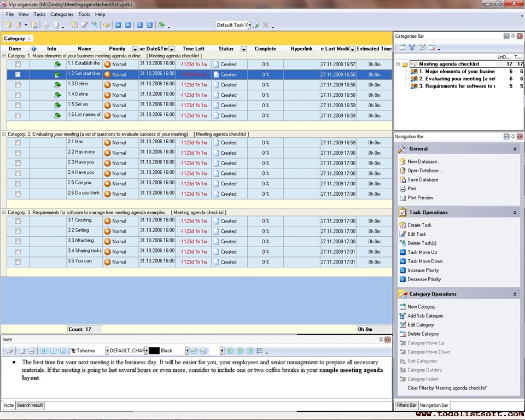Click Edit Category icon in the Categories Bar toolbar
The height and width of the screenshot is (420, 525).
pyautogui.click(x=422, y=48)
